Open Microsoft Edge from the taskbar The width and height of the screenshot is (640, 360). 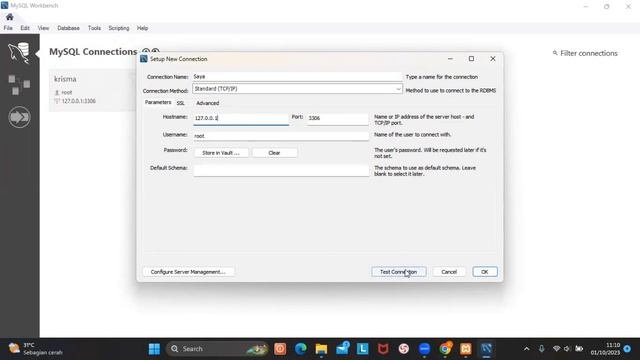click(x=301, y=349)
